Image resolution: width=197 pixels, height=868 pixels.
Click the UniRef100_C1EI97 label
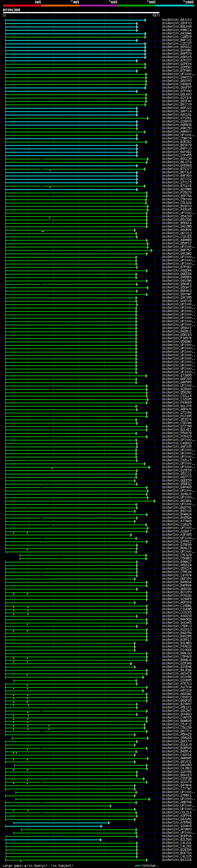177,44
